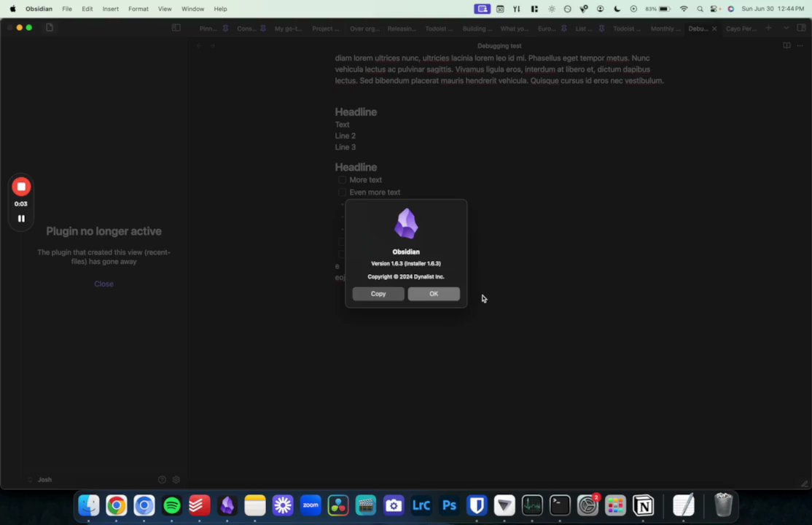Click OK in the Obsidian about dialog
The width and height of the screenshot is (812, 525).
(434, 294)
